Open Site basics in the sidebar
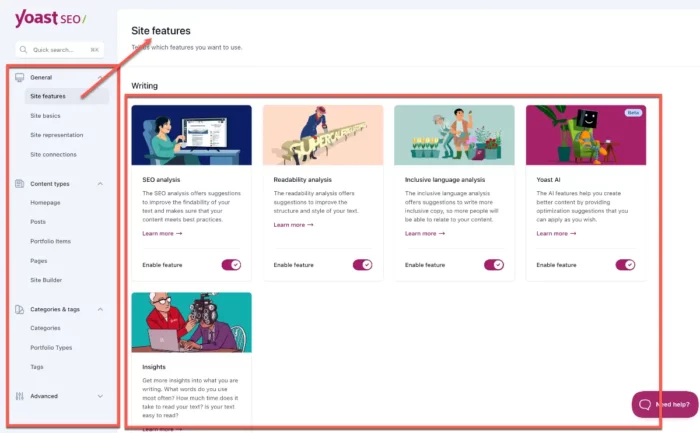This screenshot has height=433, width=700. click(x=45, y=116)
